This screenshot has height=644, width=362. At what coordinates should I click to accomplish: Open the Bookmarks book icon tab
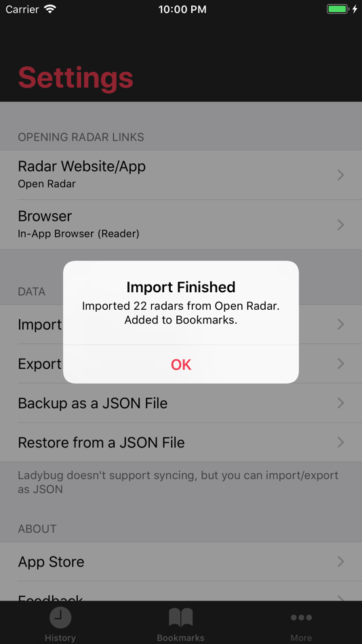pyautogui.click(x=181, y=618)
